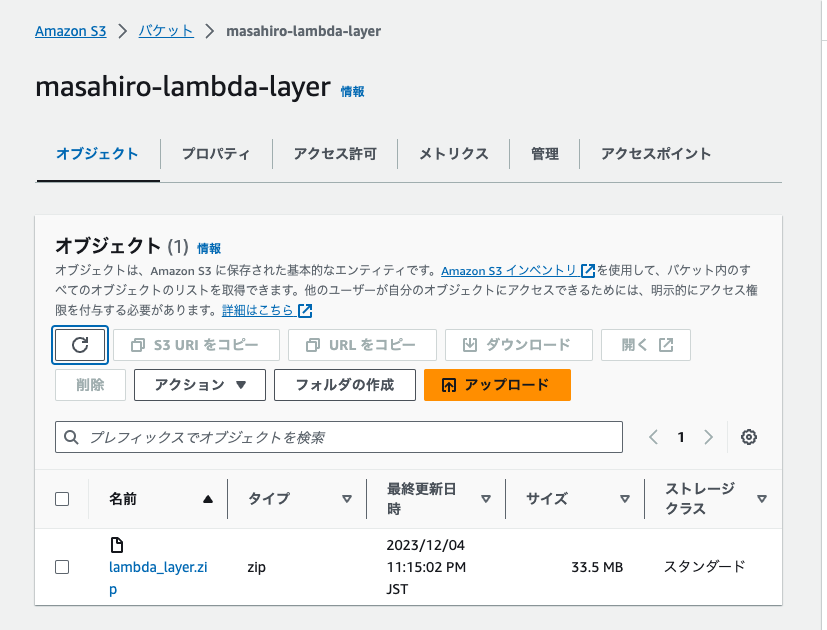Open the アクション dropdown menu
Screen dimensions: 827x630
tap(200, 385)
